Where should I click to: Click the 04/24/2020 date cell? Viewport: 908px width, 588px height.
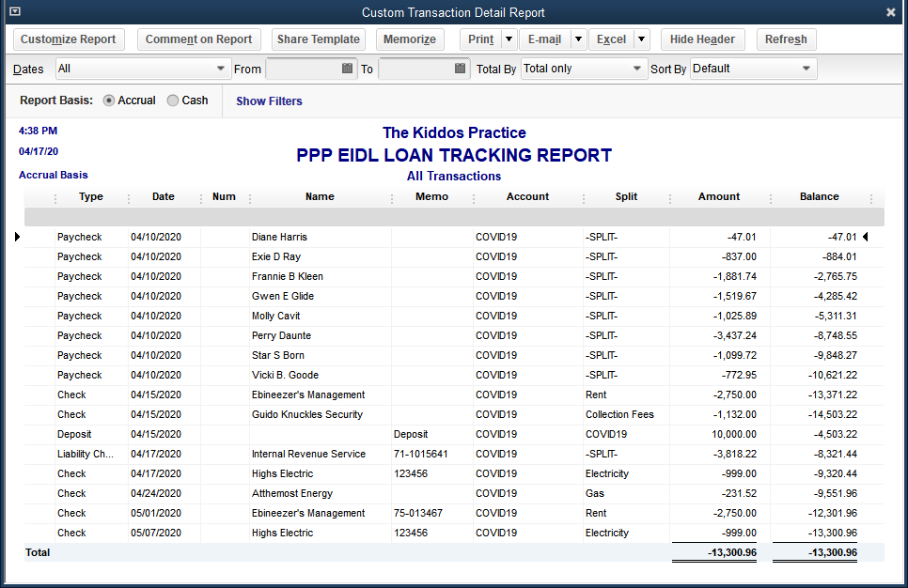[156, 493]
